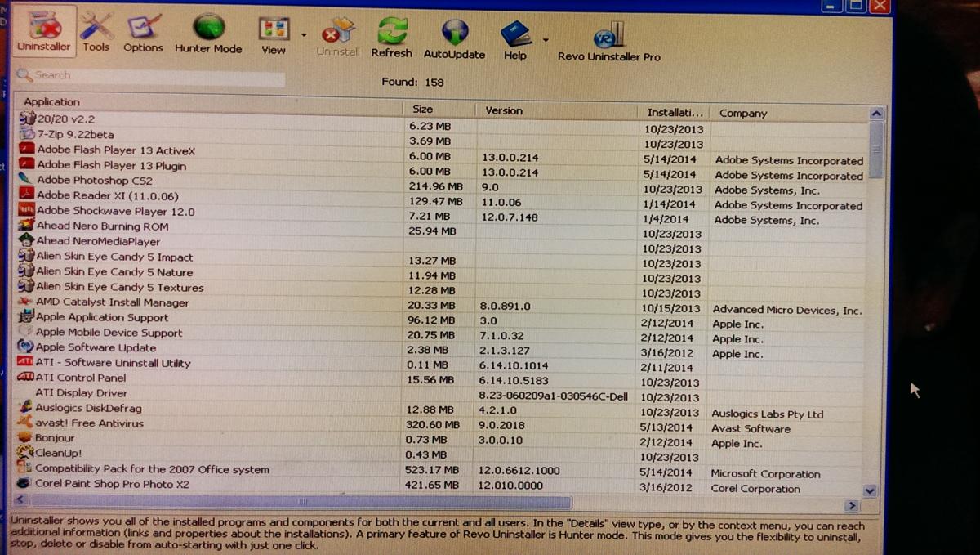Click the Microsoft Corporation company cell

tap(765, 474)
